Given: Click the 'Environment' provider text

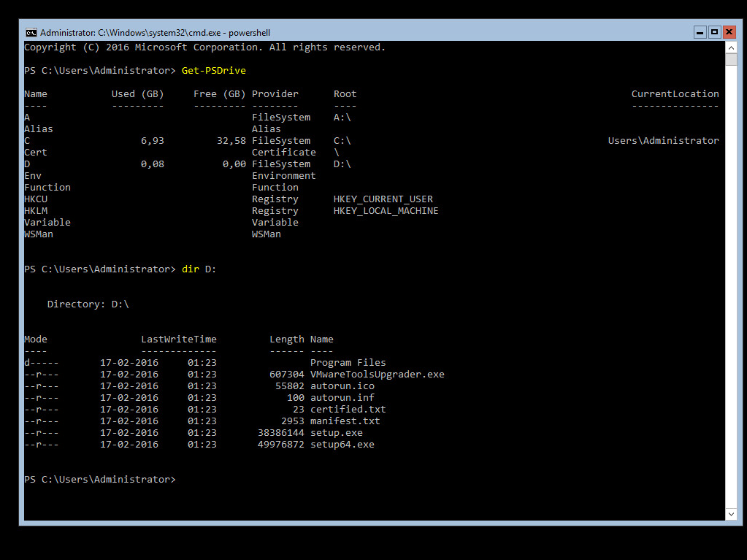Looking at the screenshot, I should tap(284, 176).
